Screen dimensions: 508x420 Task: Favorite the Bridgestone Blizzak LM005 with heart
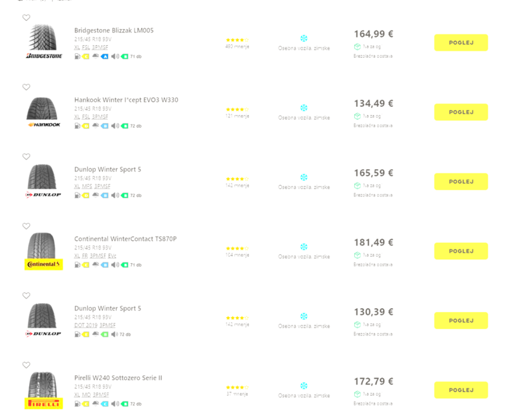[26, 18]
